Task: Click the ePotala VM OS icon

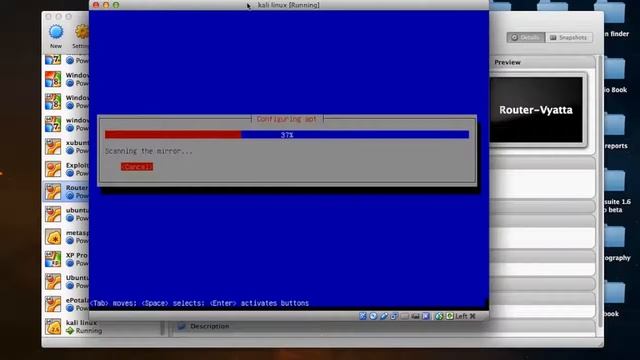Action: click(x=53, y=304)
